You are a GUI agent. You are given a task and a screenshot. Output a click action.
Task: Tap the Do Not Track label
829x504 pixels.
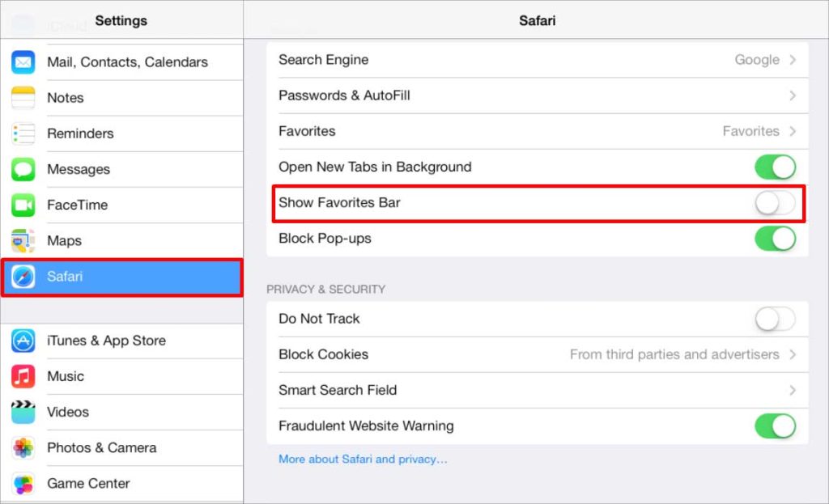click(319, 319)
